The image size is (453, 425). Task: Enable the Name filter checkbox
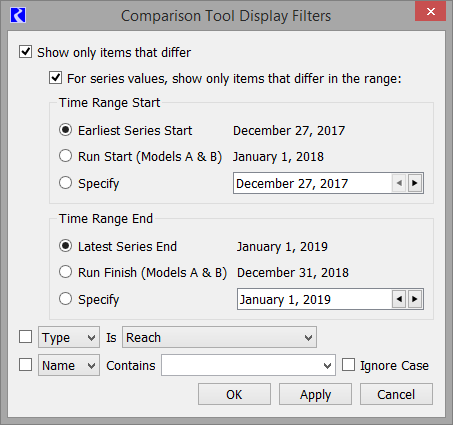point(25,365)
